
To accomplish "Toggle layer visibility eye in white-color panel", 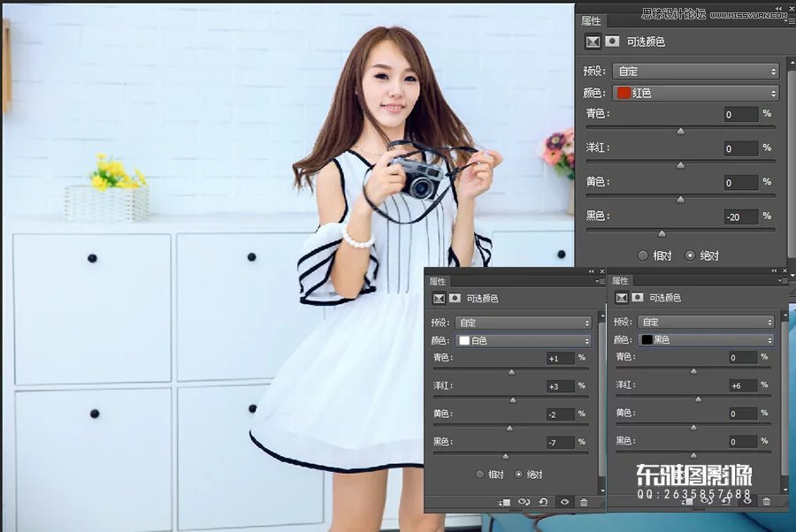I will tap(564, 502).
